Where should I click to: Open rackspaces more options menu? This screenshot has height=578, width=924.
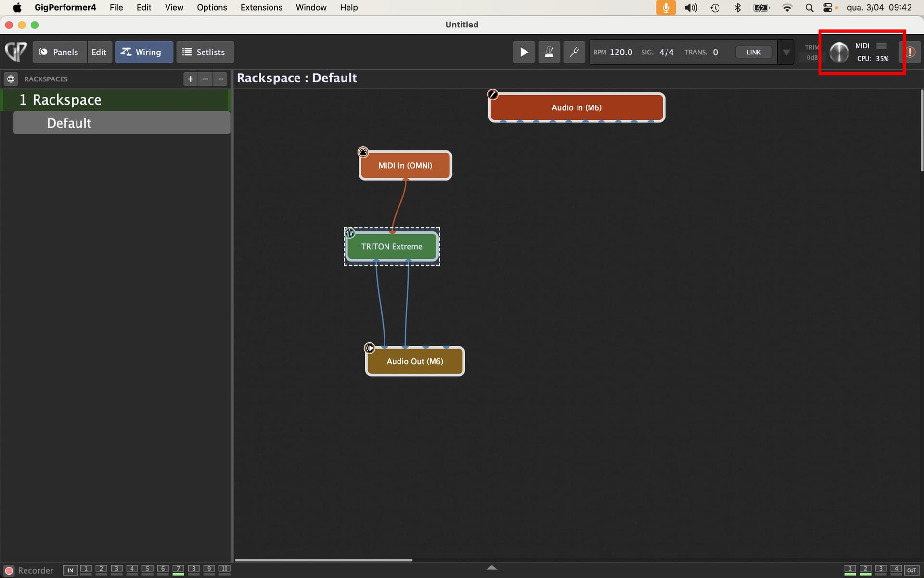point(220,79)
